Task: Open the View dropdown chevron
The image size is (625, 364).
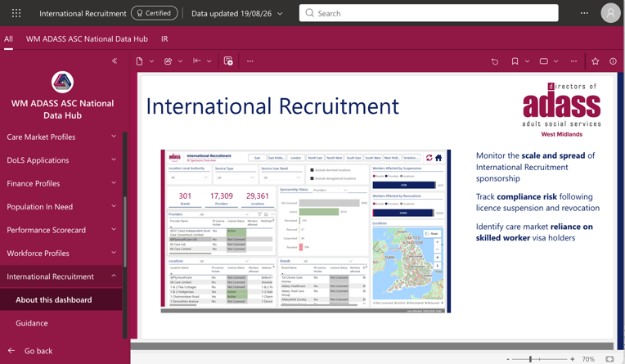Action: (x=556, y=61)
